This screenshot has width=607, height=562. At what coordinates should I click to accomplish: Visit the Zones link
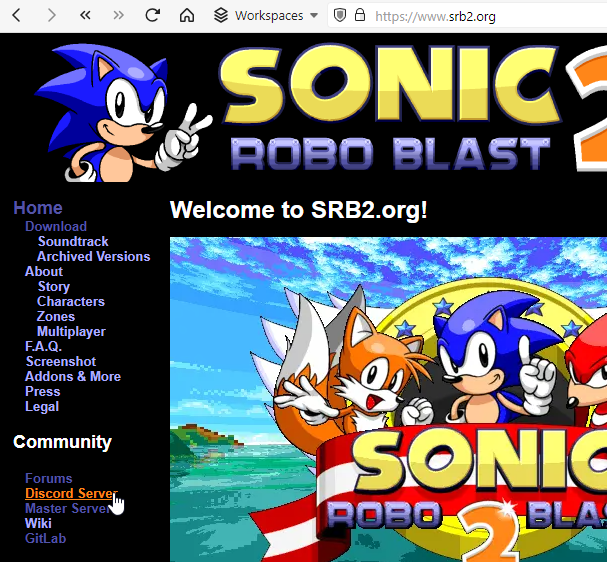pos(56,317)
